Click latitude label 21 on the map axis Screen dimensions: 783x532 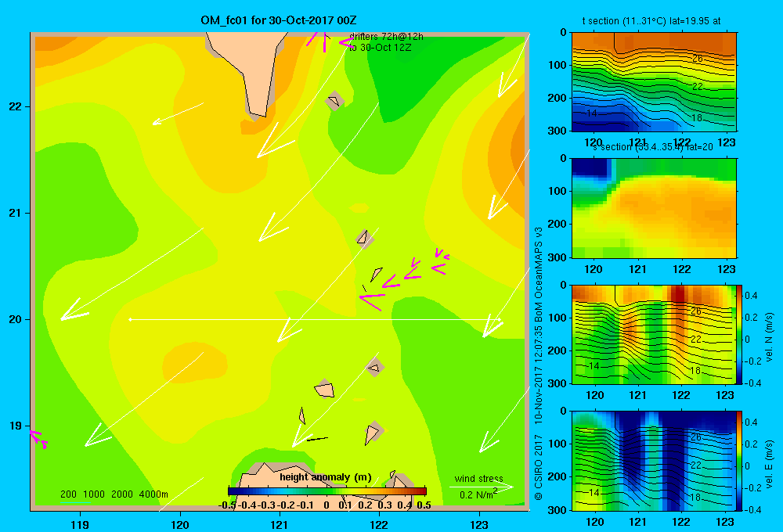point(16,213)
